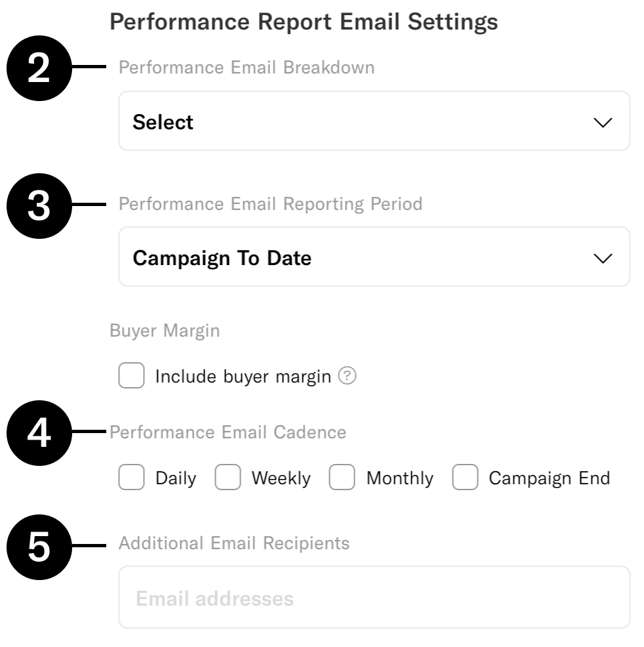Click the chevron arrow in the Reporting Period dropdown
Image resolution: width=644 pixels, height=647 pixels.
[602, 258]
